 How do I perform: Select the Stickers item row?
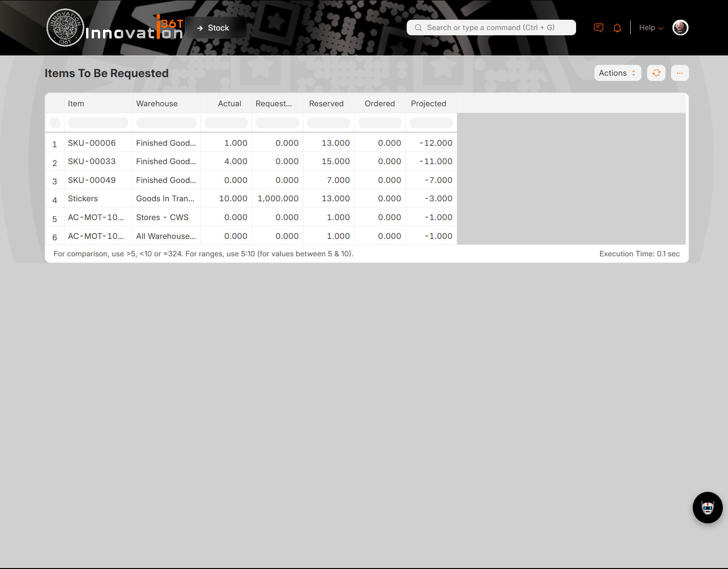tap(83, 198)
